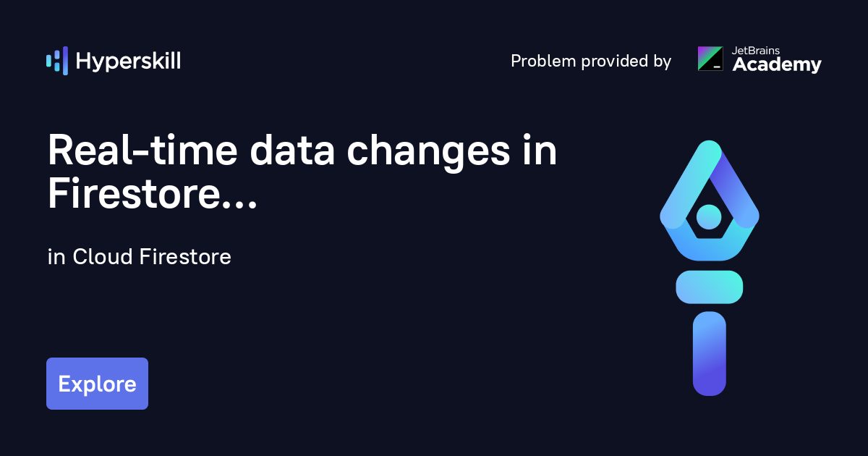
Task: Click the 'Problem provided by' text
Action: point(591,61)
